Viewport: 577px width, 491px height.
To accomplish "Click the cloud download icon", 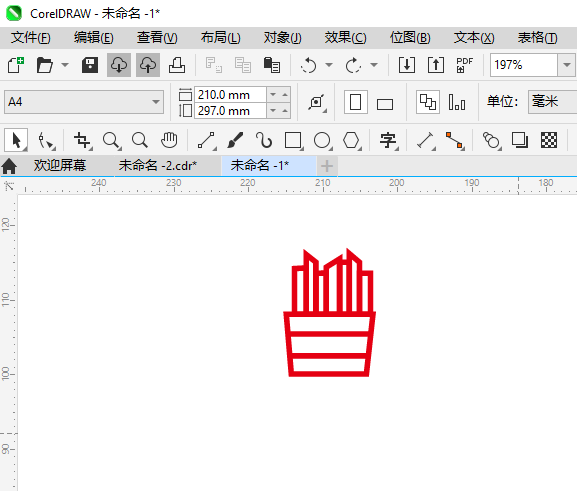I will (118, 65).
